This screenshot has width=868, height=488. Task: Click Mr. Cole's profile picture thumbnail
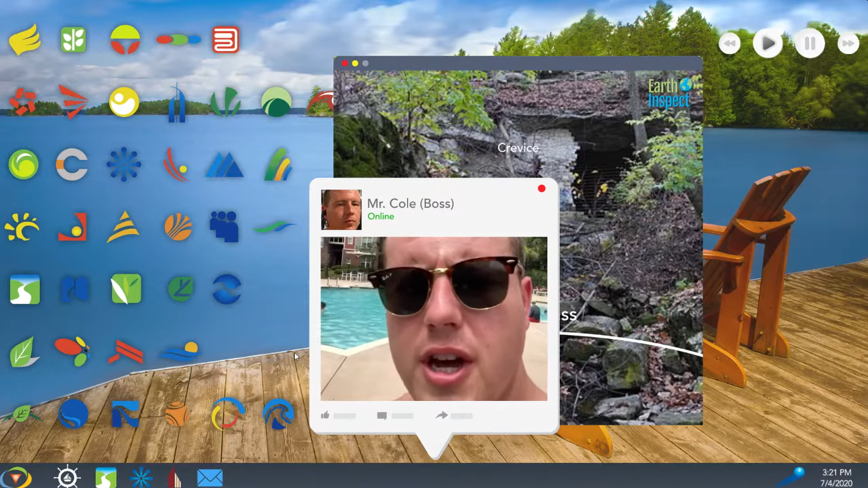click(x=341, y=210)
